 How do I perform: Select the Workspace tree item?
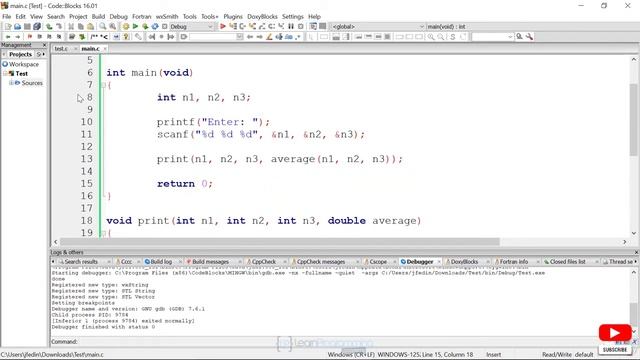pyautogui.click(x=24, y=64)
